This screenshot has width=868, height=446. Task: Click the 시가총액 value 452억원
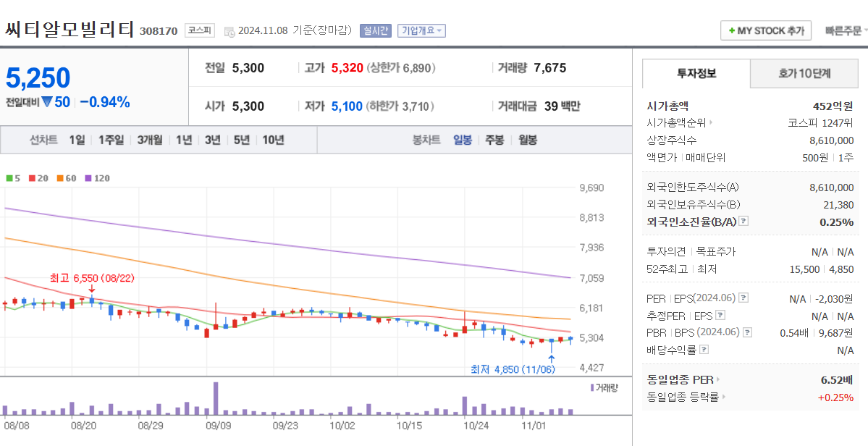coord(833,106)
